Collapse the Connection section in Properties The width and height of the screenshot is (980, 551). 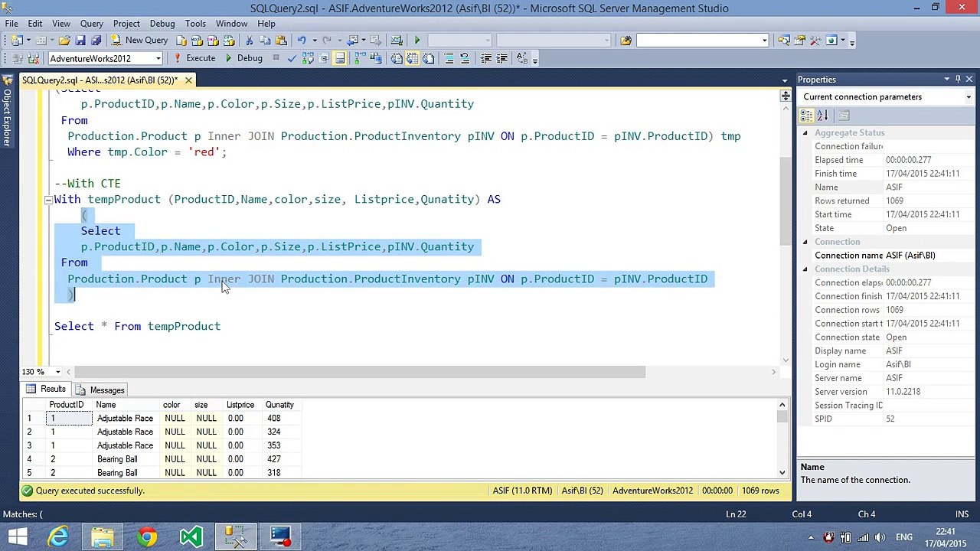805,242
